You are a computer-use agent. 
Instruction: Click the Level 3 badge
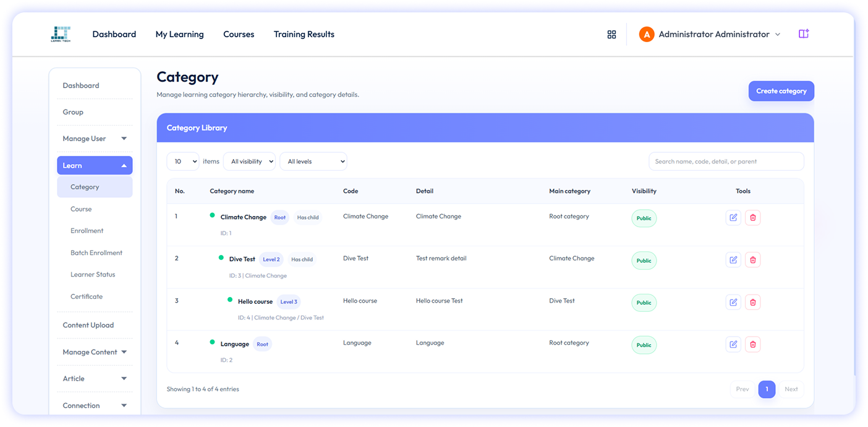coord(289,302)
